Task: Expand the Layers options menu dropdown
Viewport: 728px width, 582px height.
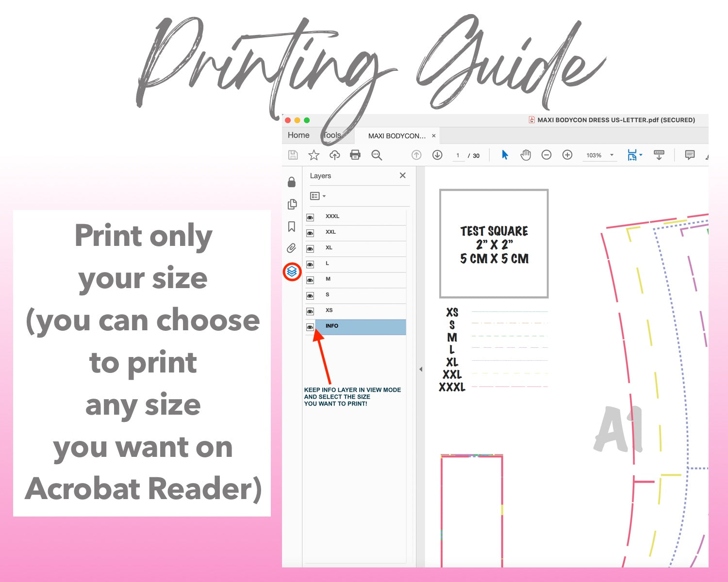Action: coord(318,196)
